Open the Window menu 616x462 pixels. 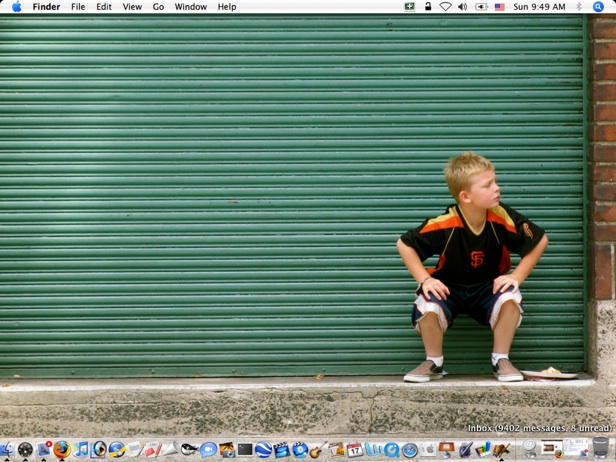[x=191, y=7]
